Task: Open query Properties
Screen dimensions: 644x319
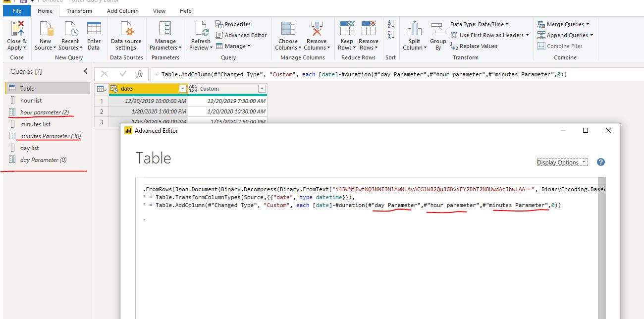Action: (233, 24)
